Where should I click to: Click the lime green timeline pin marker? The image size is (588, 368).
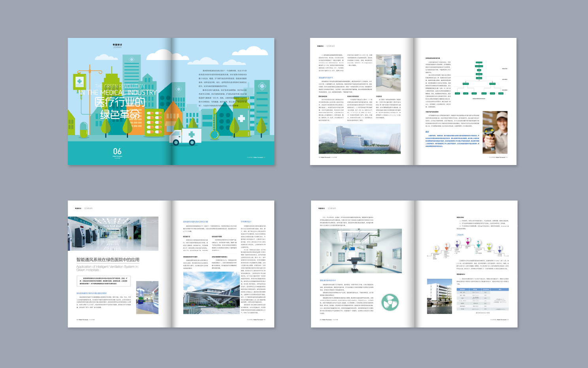click(489, 246)
